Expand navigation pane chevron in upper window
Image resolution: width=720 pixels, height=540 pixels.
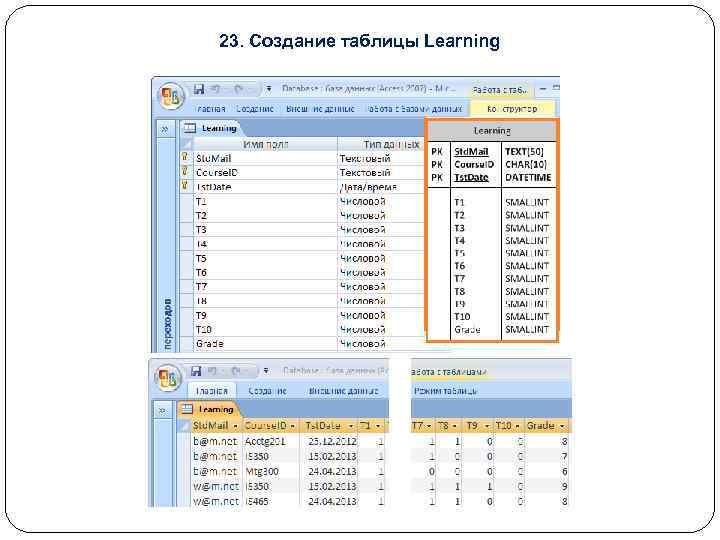coord(164,130)
